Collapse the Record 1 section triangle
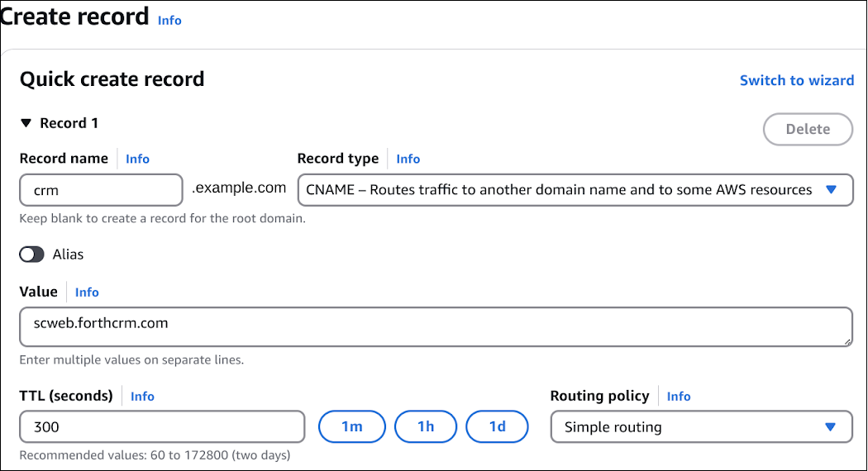The height and width of the screenshot is (471, 868). (26, 123)
